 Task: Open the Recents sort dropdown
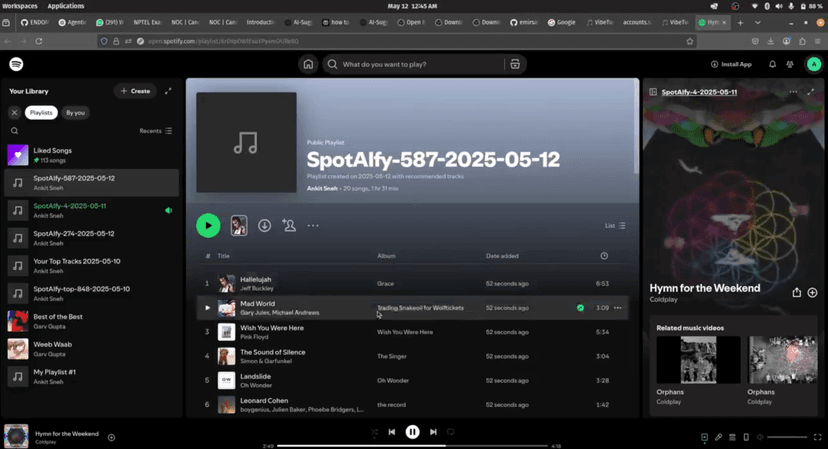(156, 131)
